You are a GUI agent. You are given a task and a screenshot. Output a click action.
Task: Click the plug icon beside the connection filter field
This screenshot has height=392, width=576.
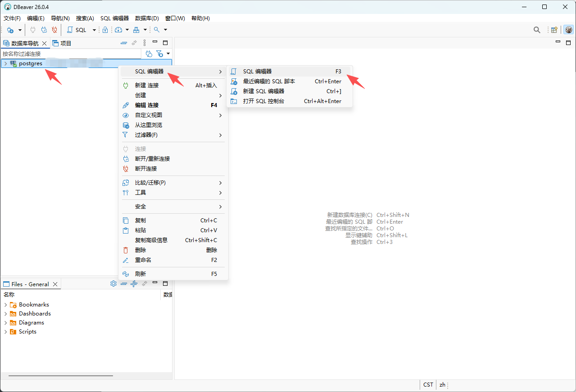[149, 54]
